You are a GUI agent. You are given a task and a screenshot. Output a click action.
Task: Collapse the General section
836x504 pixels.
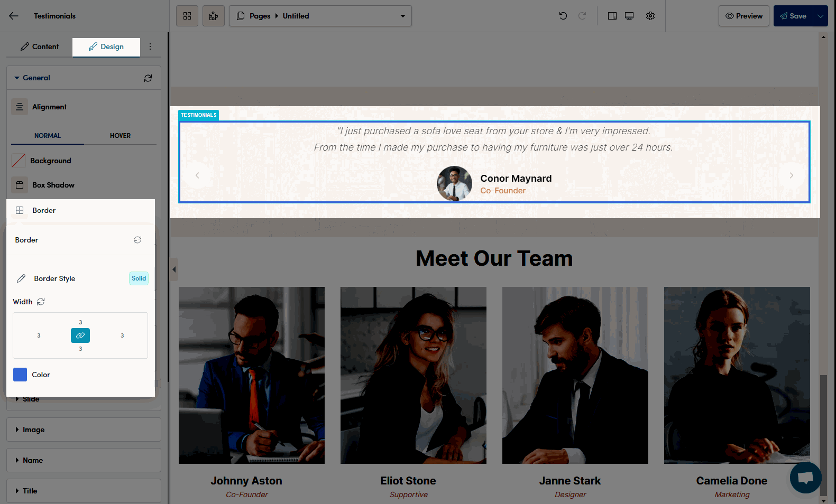[x=84, y=78]
